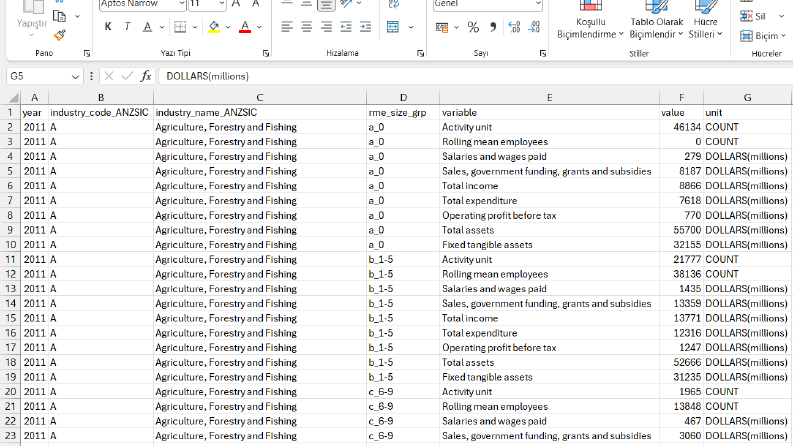Screen dimensions: 793x446
Task: Click the Decrease Decimal icon
Action: point(534,27)
